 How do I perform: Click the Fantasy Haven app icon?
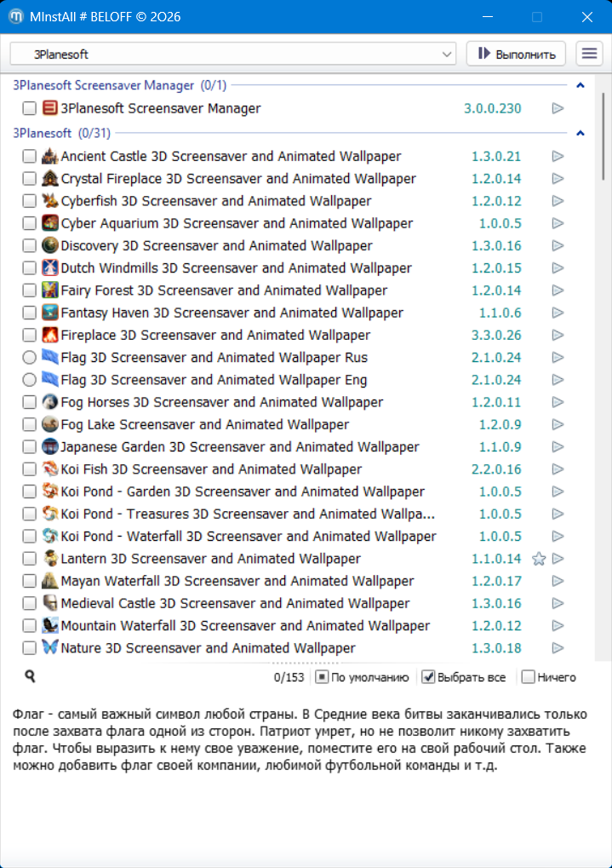pos(50,313)
